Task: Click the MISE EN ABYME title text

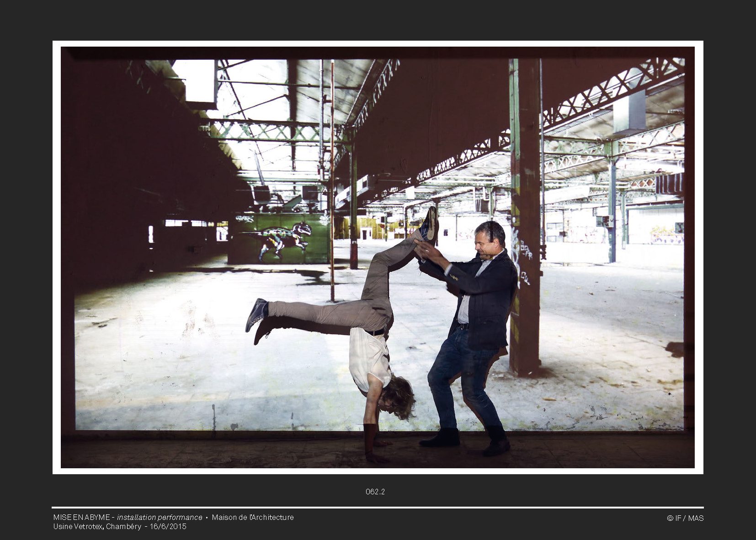Action: (x=81, y=517)
